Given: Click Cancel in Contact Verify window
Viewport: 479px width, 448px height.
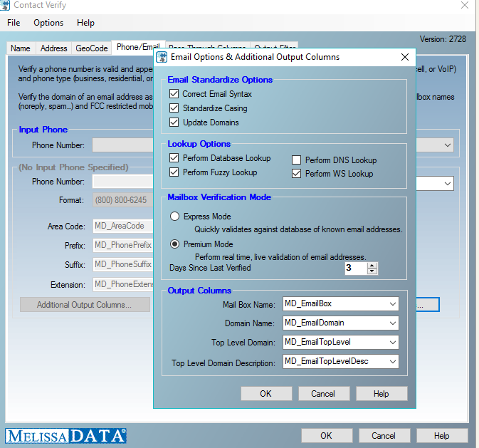Looking at the screenshot, I should tap(384, 435).
